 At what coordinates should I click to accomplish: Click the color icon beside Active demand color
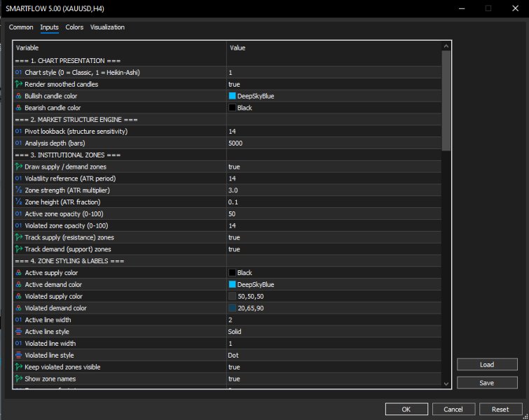tap(18, 284)
